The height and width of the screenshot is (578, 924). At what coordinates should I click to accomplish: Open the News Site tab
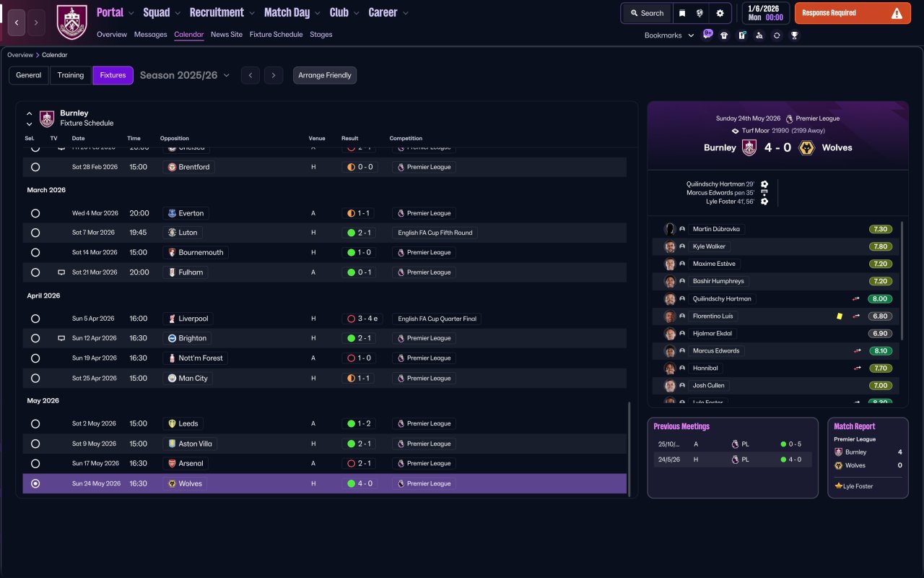click(227, 35)
